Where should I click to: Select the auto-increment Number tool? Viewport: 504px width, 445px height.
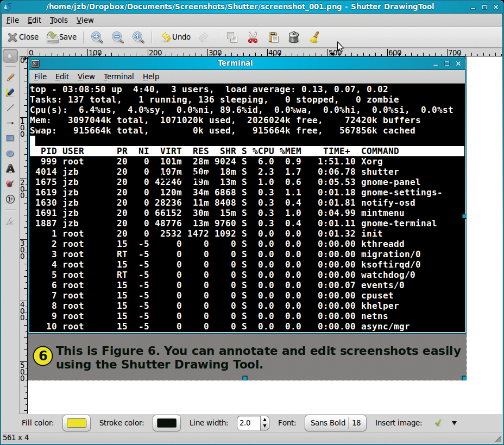pyautogui.click(x=10, y=199)
